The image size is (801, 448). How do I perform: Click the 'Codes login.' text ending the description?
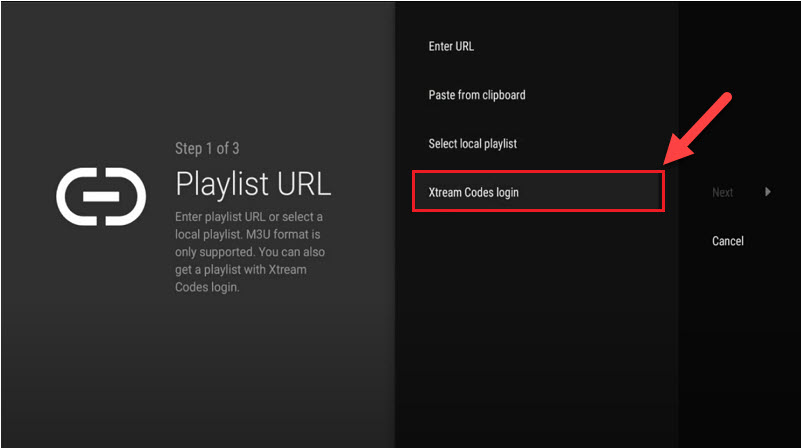pos(208,286)
